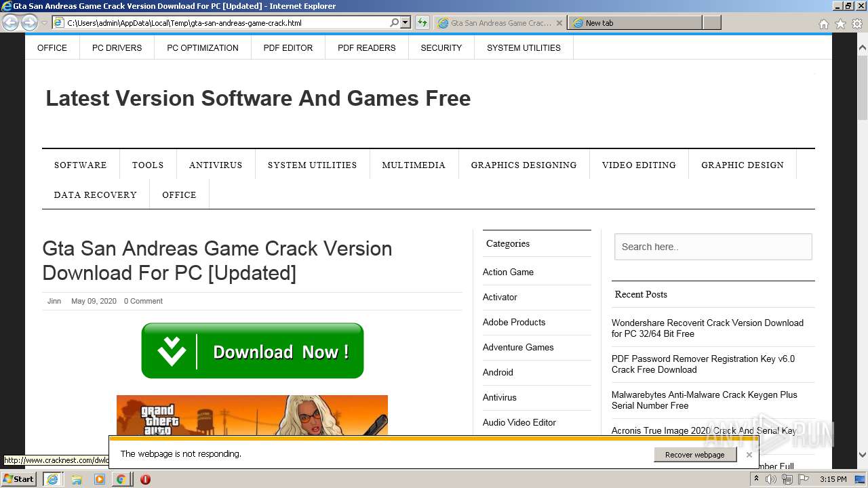This screenshot has width=868, height=488.
Task: Open the ANTIVIRUS navigation link
Action: point(216,165)
